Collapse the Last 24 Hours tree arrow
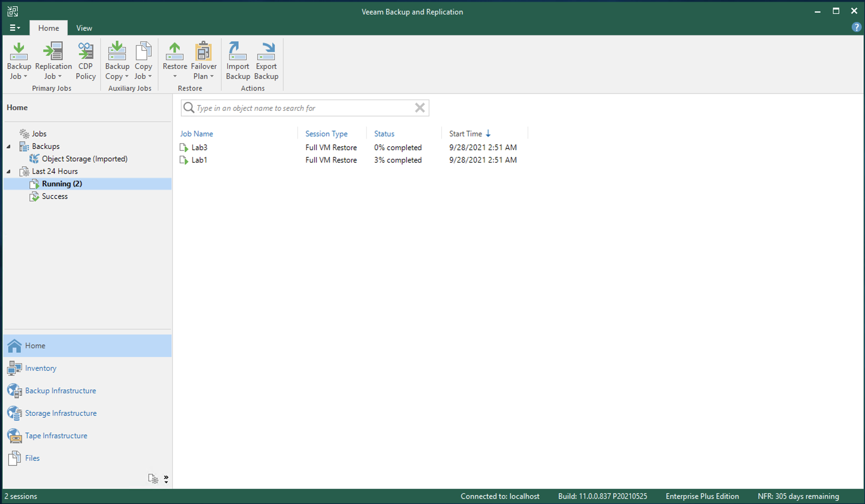The image size is (865, 504). 8,171
